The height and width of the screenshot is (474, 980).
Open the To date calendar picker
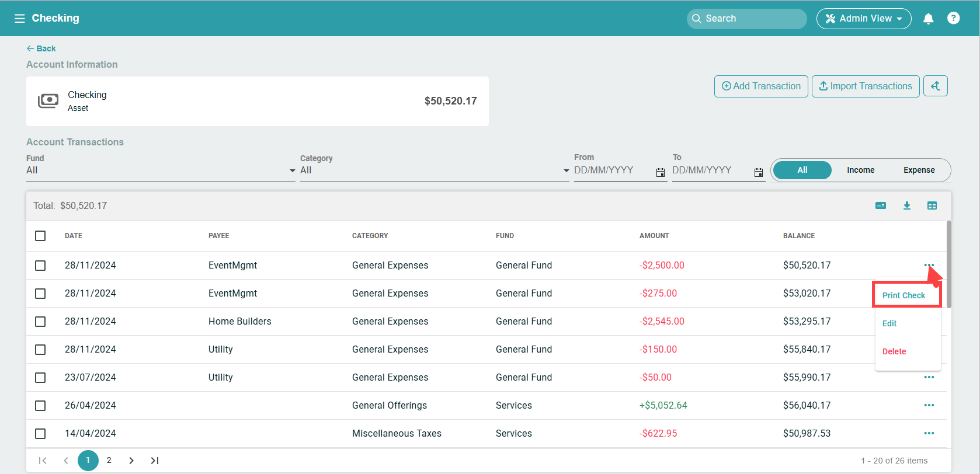click(x=758, y=172)
